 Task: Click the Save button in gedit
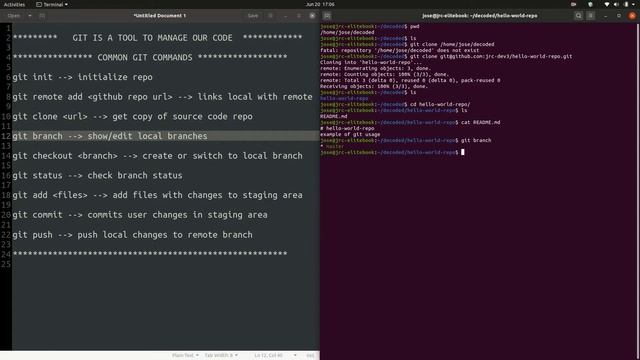[253, 16]
